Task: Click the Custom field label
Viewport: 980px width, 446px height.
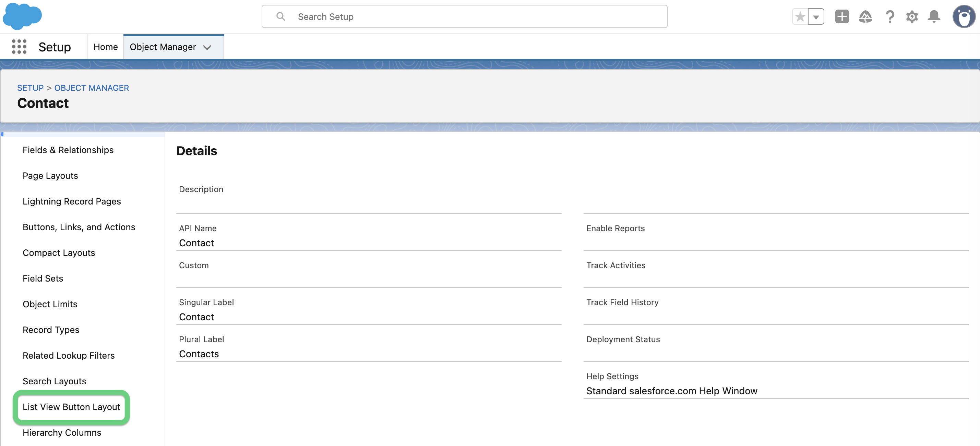Action: pyautogui.click(x=194, y=265)
